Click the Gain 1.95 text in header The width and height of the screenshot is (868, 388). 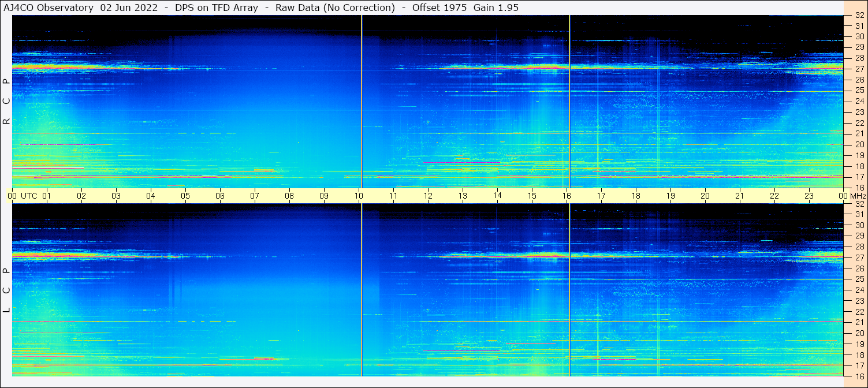[496, 8]
